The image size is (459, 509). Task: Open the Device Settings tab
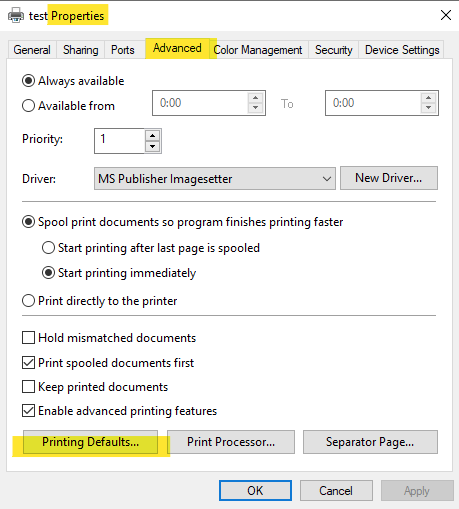402,50
